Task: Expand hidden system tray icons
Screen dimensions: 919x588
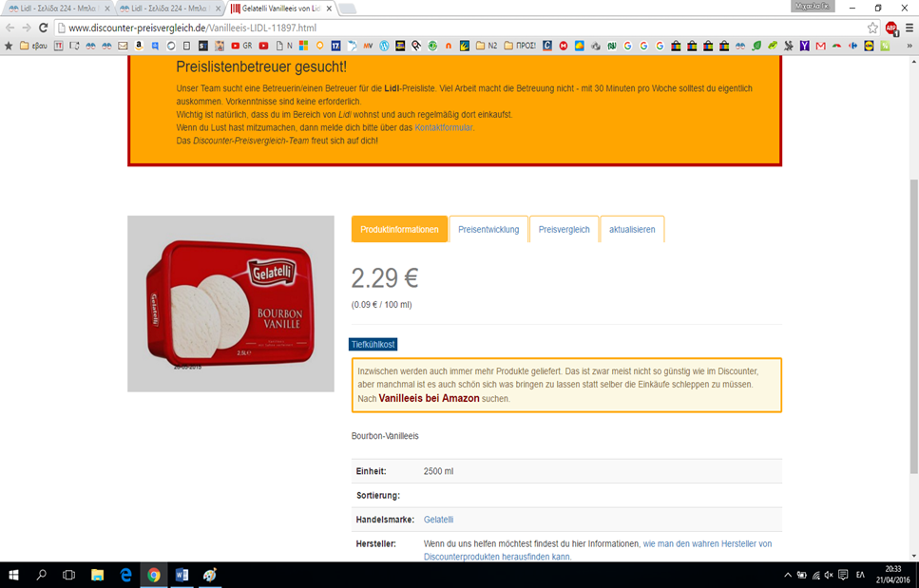Action: pyautogui.click(x=787, y=575)
